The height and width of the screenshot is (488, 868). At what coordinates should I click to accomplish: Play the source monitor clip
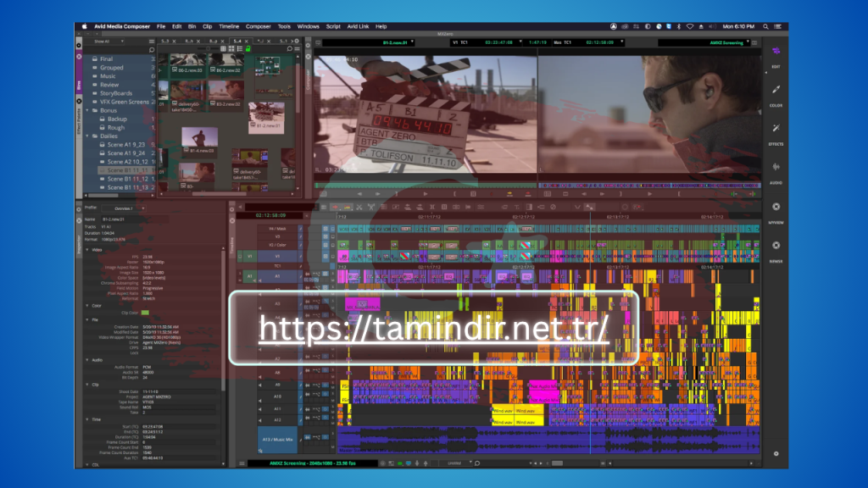click(426, 194)
